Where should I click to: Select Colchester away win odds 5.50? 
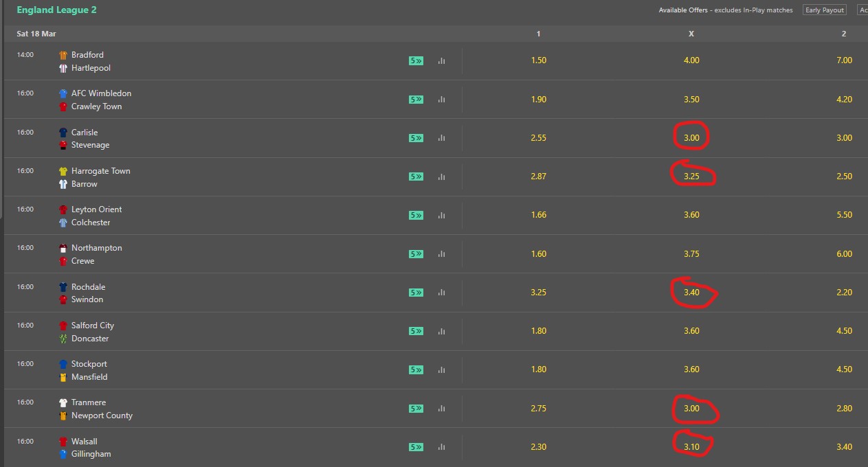pyautogui.click(x=844, y=215)
